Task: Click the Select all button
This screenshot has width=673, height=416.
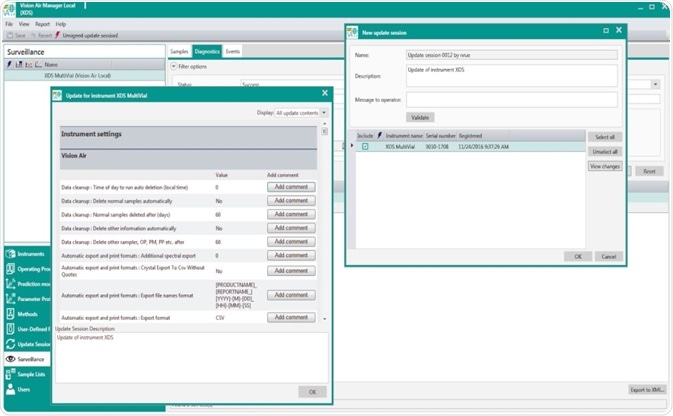Action: tap(605, 137)
